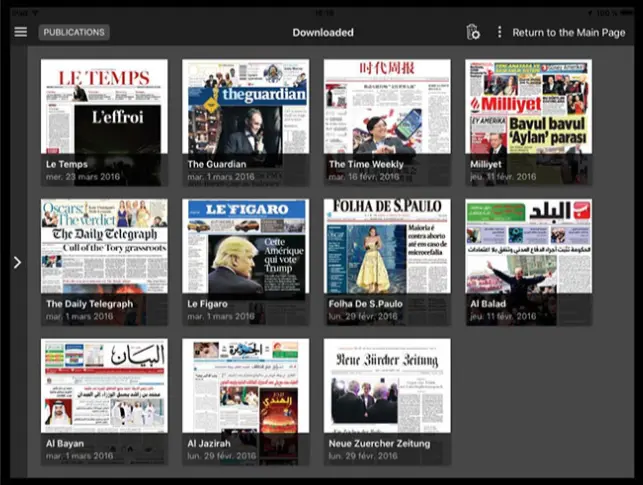Open the Al Bayan newspaper
This screenshot has height=485, width=643.
(x=104, y=401)
